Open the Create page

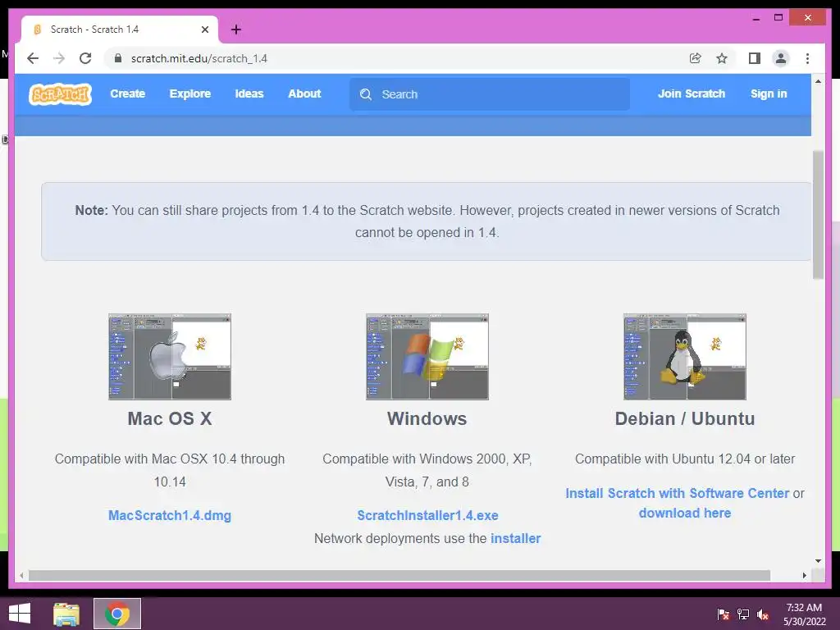[127, 94]
